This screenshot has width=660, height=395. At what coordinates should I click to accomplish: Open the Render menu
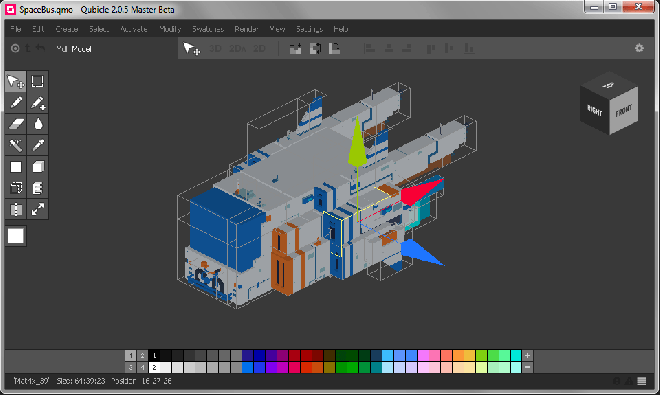coord(246,29)
